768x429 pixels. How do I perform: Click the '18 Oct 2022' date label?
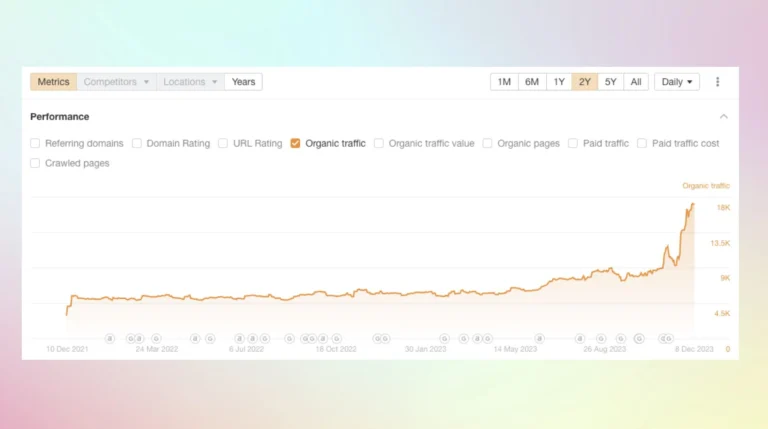click(336, 349)
